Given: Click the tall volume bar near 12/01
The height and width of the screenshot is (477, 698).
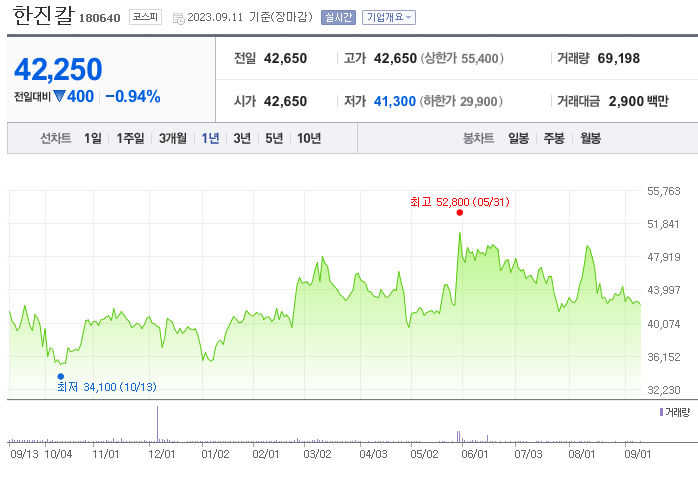Looking at the screenshot, I should pyautogui.click(x=157, y=424).
